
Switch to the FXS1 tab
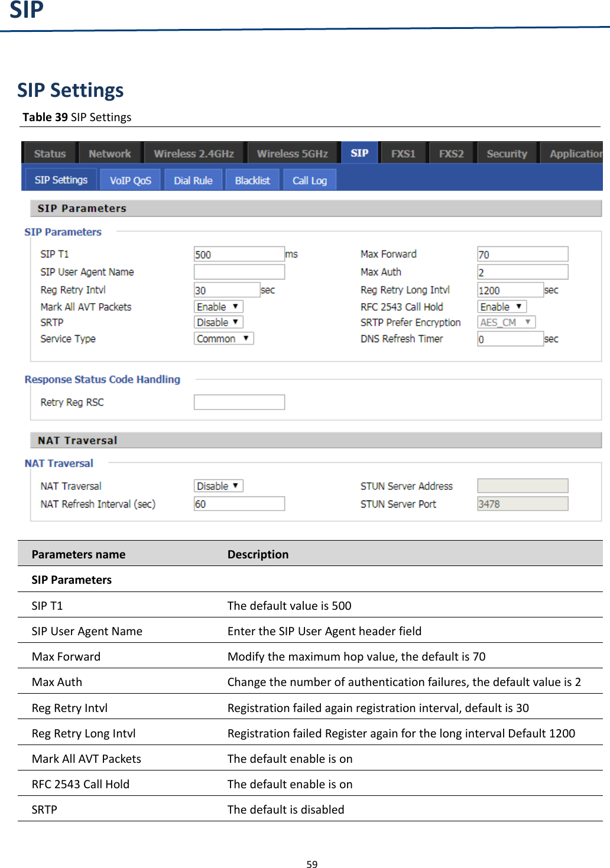(x=403, y=152)
